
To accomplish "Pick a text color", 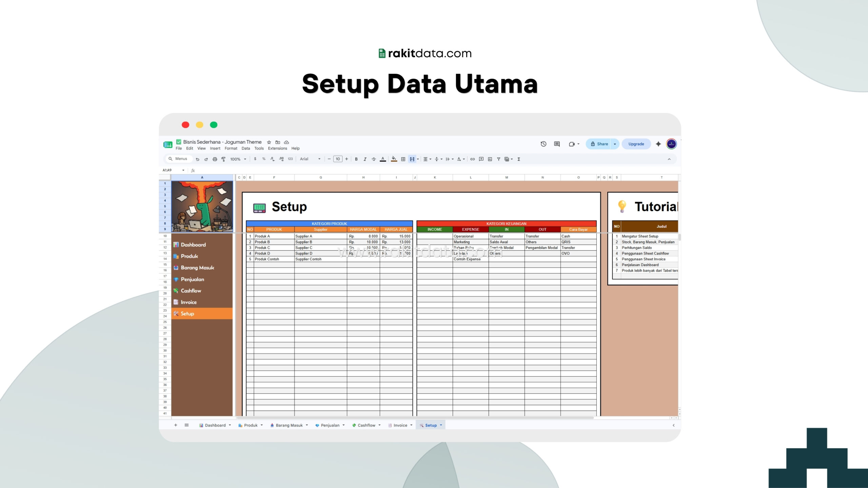I will 383,159.
